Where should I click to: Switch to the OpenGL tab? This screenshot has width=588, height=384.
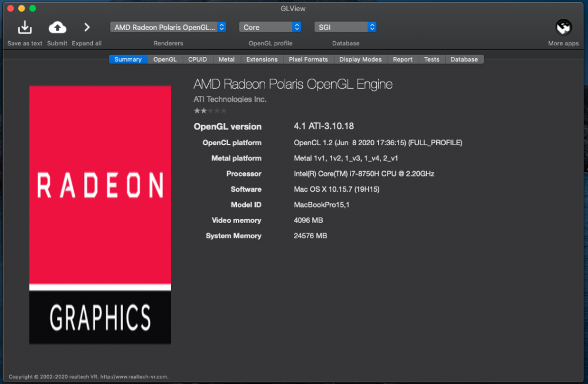165,59
